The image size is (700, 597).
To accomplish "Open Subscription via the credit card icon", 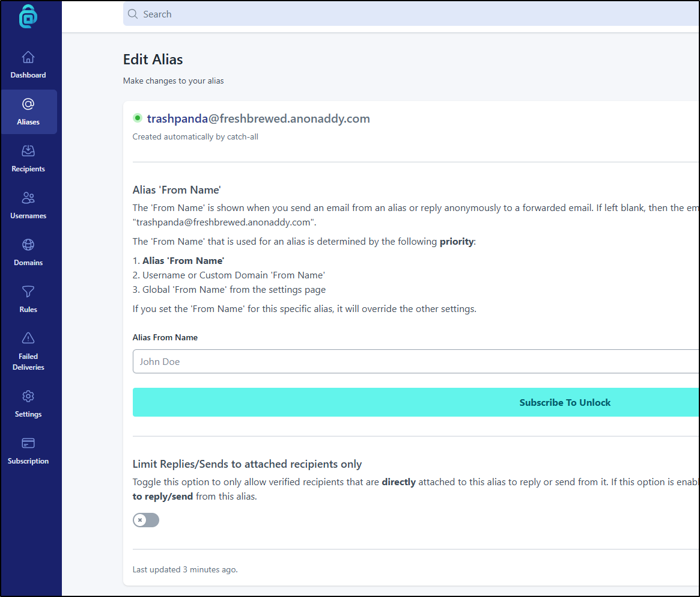I will click(x=28, y=443).
